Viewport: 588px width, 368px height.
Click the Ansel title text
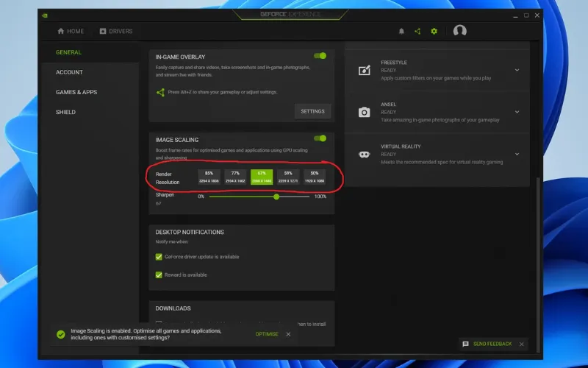tap(388, 105)
